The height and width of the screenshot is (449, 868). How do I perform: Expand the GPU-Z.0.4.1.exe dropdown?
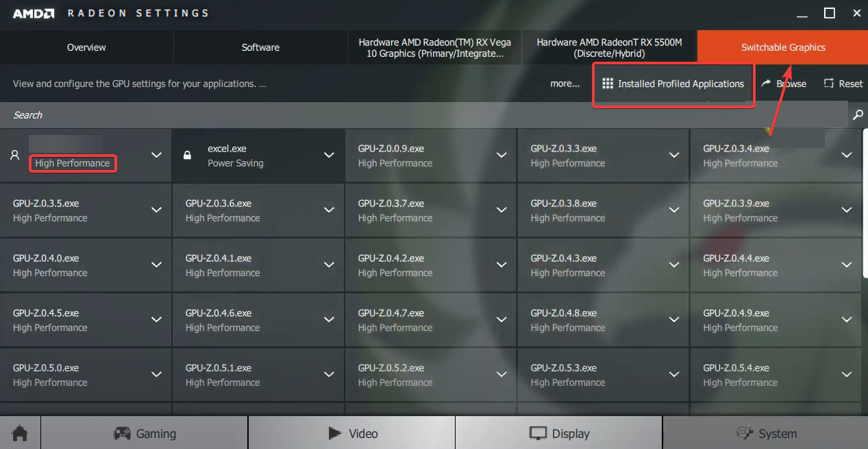329,265
